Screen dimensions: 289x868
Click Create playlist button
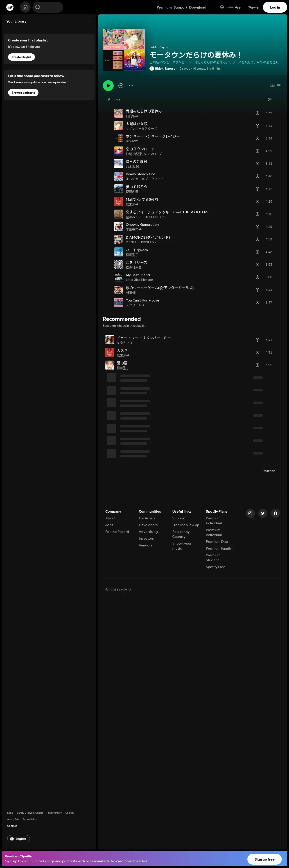click(x=22, y=57)
